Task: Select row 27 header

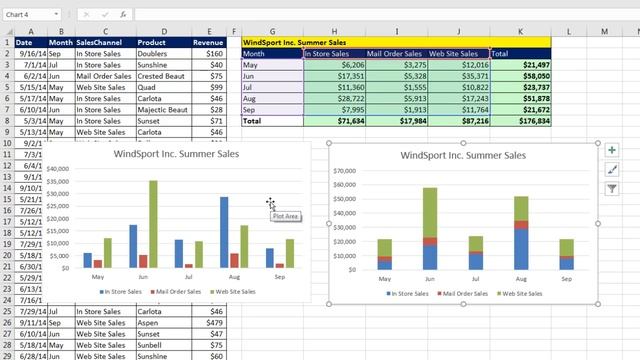Action: (x=7, y=333)
